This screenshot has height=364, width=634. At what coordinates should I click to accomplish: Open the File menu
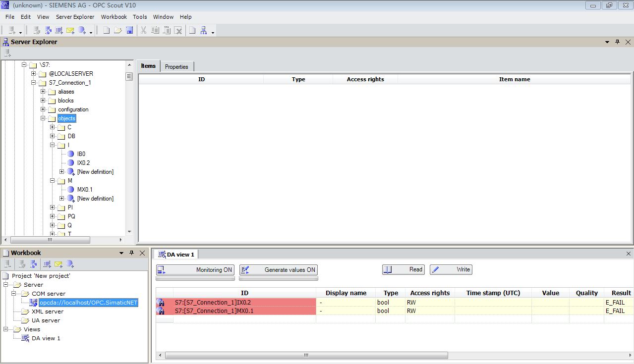pyautogui.click(x=10, y=17)
